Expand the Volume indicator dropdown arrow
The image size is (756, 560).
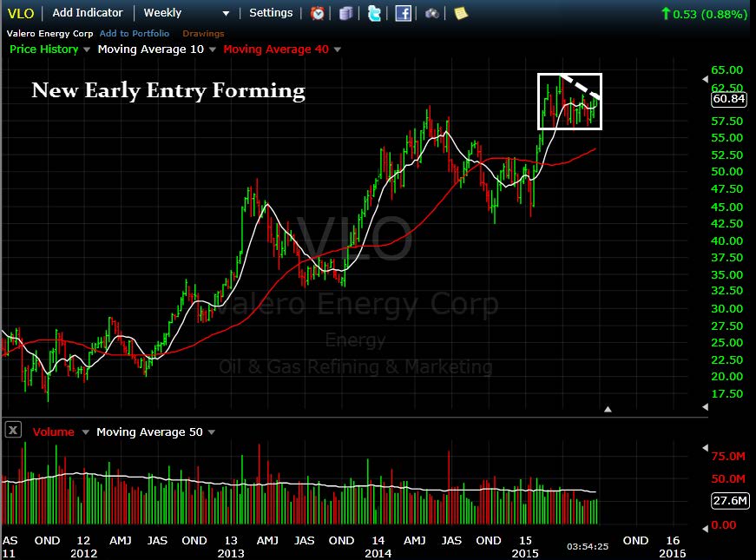coord(85,432)
